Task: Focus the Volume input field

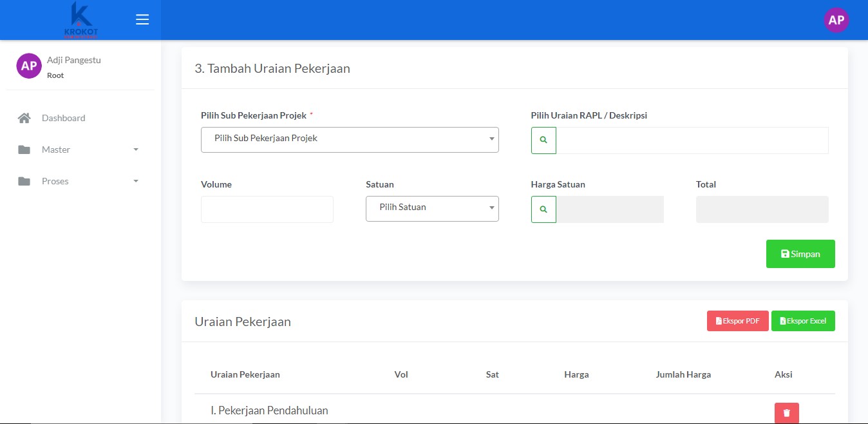Action: coord(267,209)
